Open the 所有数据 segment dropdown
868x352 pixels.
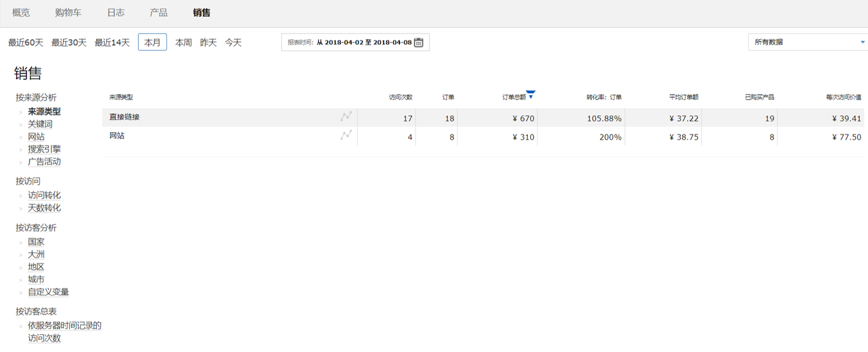pos(808,42)
